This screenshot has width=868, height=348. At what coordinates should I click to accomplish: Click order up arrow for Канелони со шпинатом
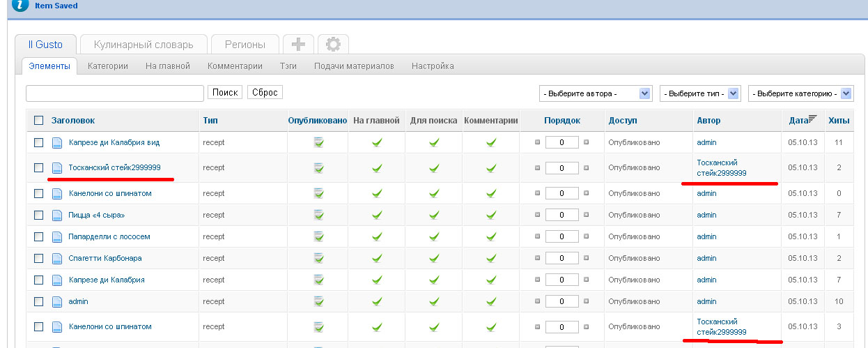pyautogui.click(x=537, y=193)
